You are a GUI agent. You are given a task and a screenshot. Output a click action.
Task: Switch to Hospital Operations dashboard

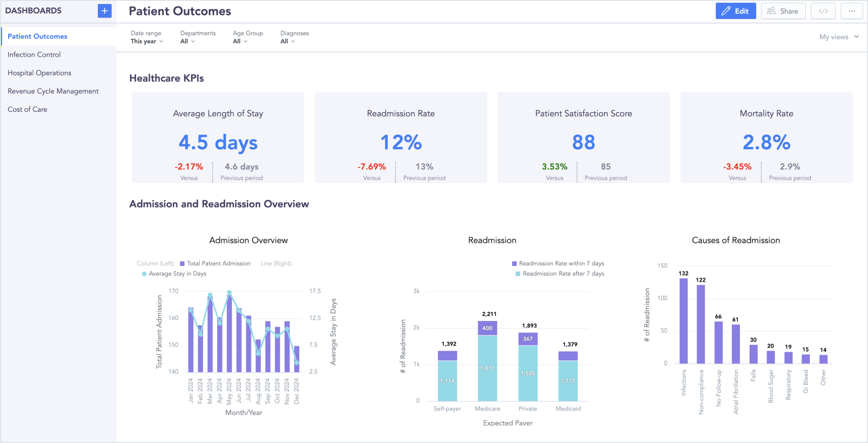click(x=39, y=73)
